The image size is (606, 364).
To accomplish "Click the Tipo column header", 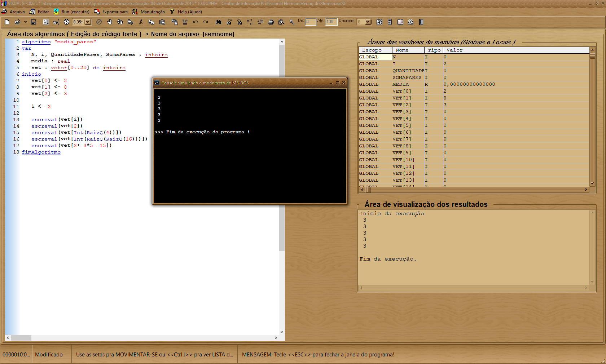I will pyautogui.click(x=434, y=50).
